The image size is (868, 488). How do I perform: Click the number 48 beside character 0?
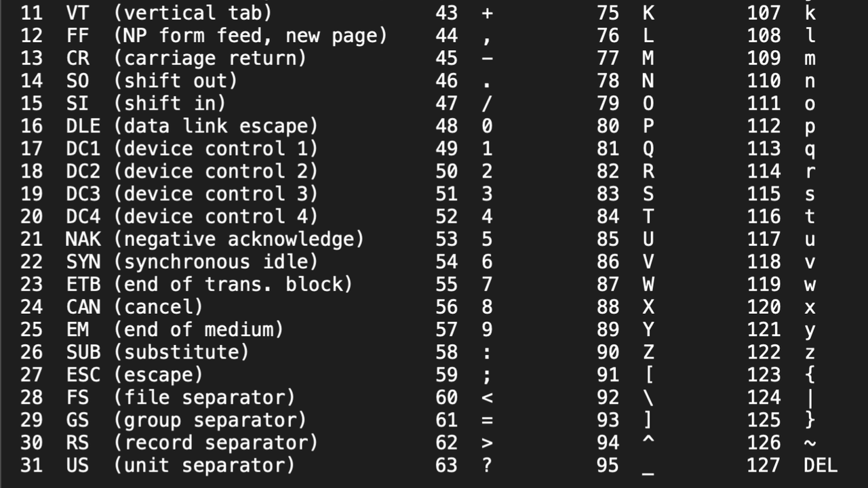pos(446,126)
